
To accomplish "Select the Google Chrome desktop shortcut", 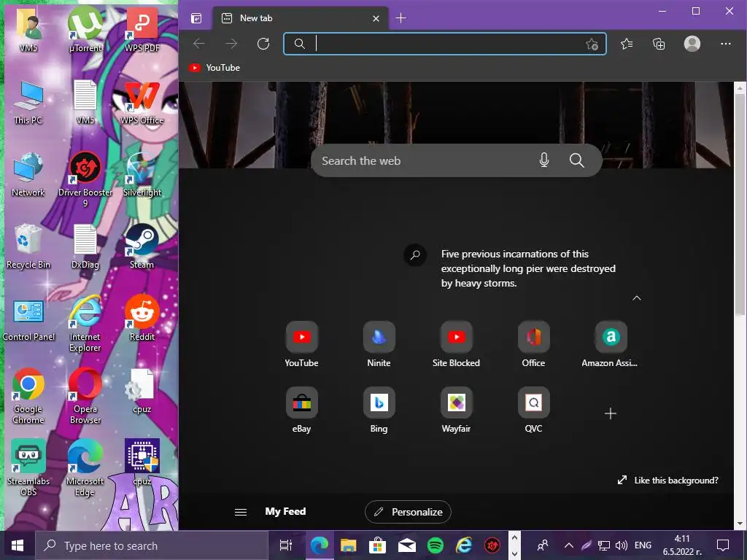I will (x=28, y=396).
